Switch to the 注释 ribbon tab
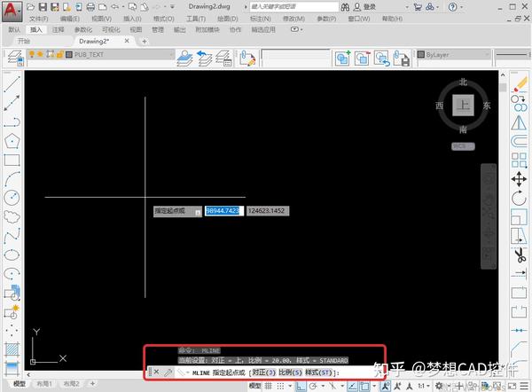The width and height of the screenshot is (532, 392). point(58,30)
